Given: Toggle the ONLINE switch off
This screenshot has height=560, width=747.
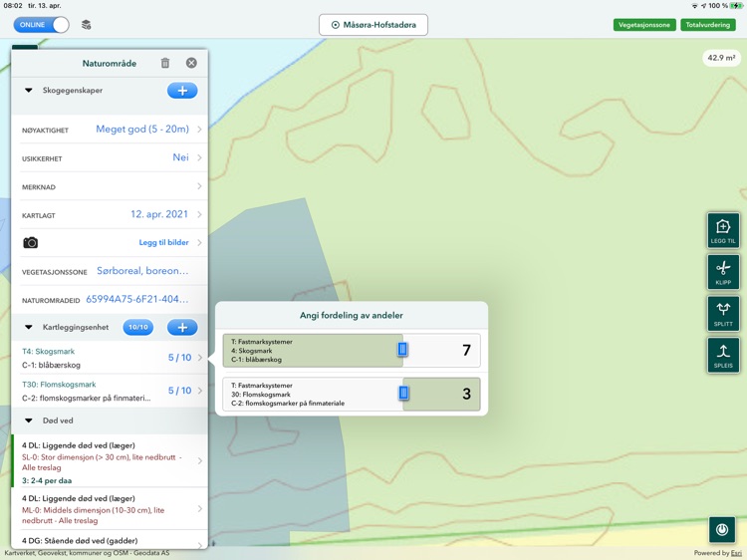Looking at the screenshot, I should click(x=42, y=25).
